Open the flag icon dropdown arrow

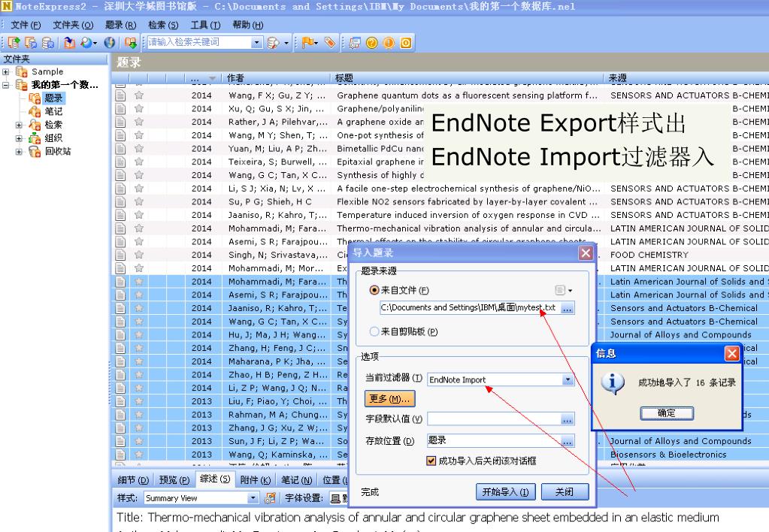[316, 43]
